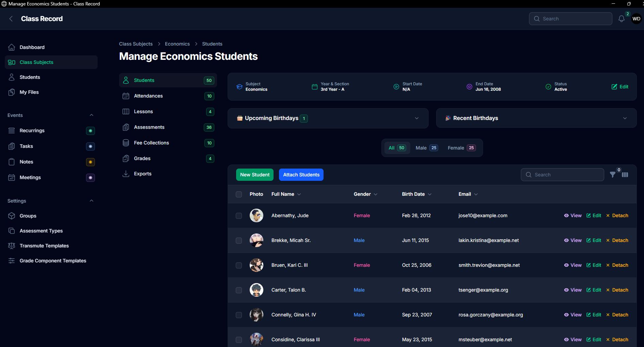Open the table filter funnel icon
This screenshot has width=644, height=347.
[x=612, y=175]
